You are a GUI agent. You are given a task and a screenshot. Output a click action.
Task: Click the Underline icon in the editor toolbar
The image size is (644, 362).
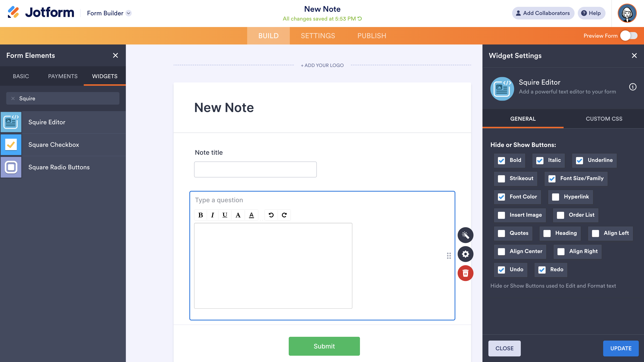coord(225,215)
